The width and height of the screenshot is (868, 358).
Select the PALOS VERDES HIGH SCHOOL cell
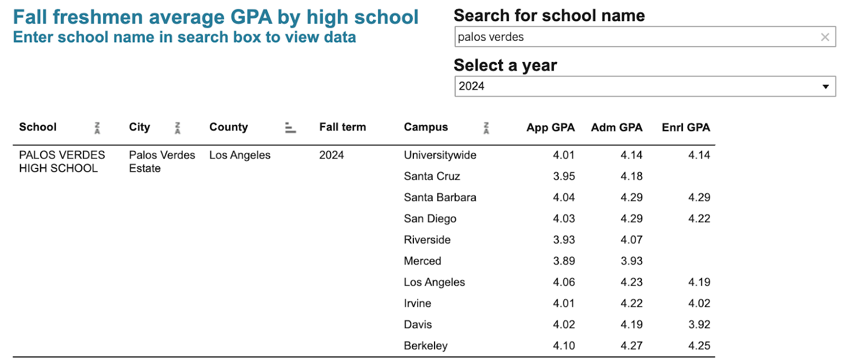pyautogui.click(x=62, y=162)
